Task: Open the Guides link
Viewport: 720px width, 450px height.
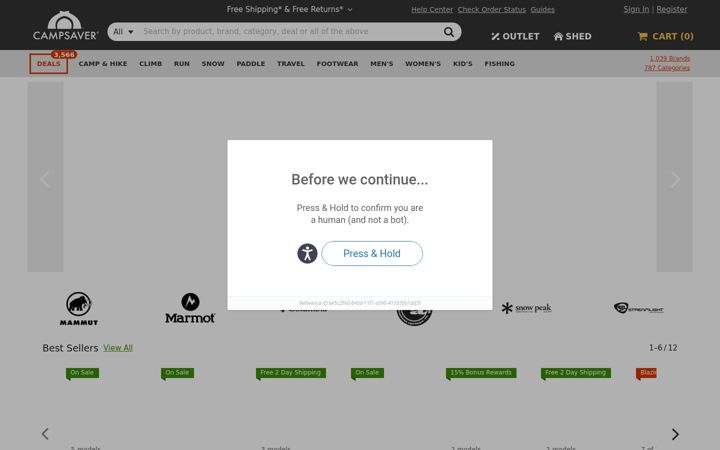Action: [543, 10]
